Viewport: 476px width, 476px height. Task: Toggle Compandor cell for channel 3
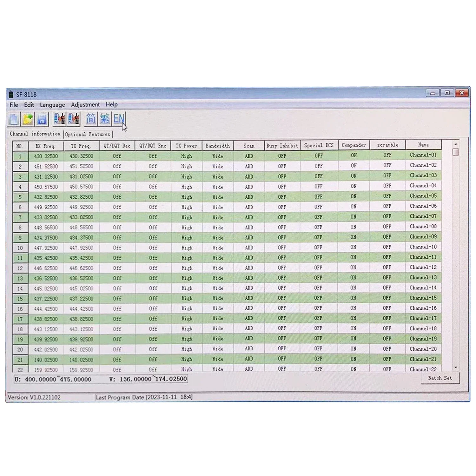click(354, 176)
